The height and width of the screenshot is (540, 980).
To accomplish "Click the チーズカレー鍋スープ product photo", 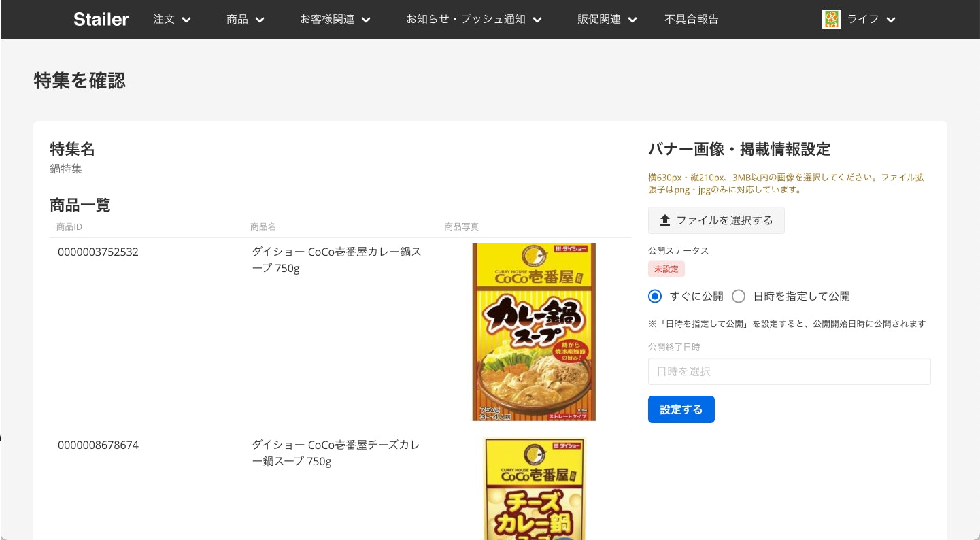I will (534, 488).
